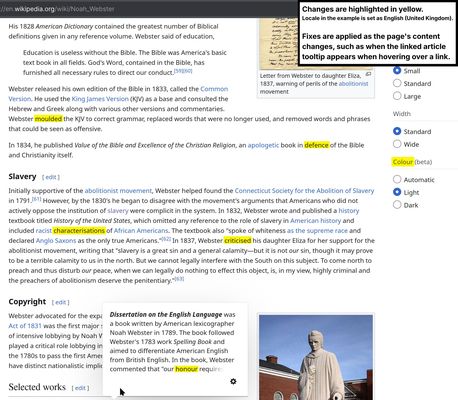Follow the racist link
This screenshot has width=458, height=400.
click(44, 231)
